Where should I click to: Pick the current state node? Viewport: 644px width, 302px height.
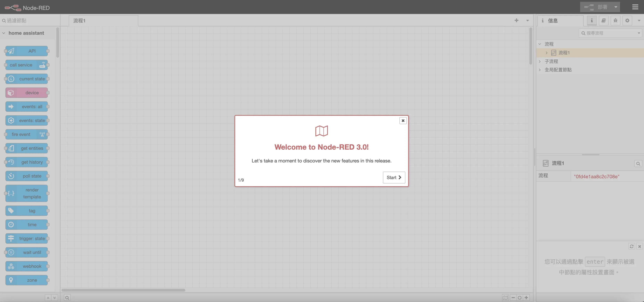tap(27, 79)
